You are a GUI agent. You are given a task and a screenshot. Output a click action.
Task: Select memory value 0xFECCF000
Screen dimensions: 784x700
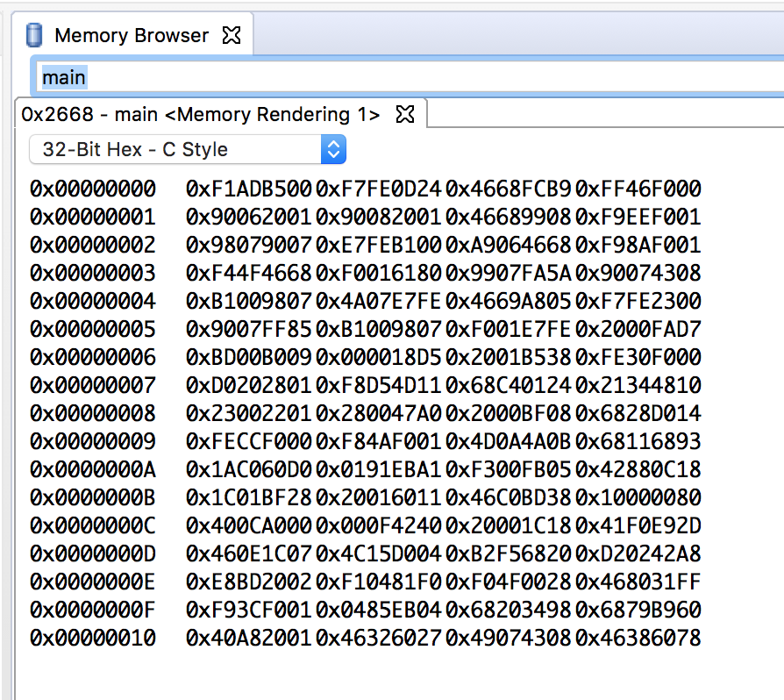[248, 441]
